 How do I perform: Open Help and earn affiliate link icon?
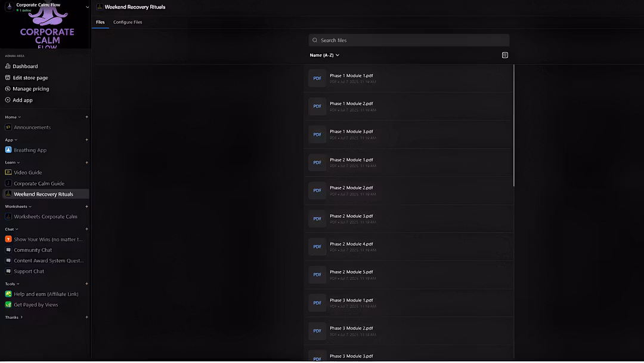(x=8, y=294)
